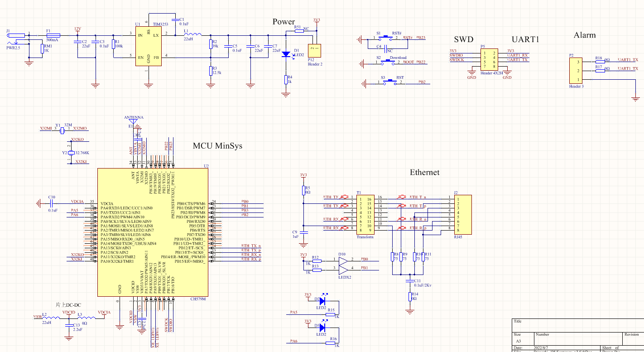Click the "Alarm" section title
This screenshot has width=644, height=352.
pyautogui.click(x=585, y=35)
